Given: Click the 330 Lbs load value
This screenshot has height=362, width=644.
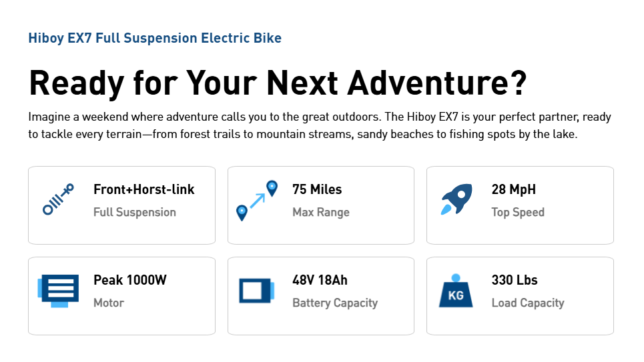Looking at the screenshot, I should [x=514, y=280].
